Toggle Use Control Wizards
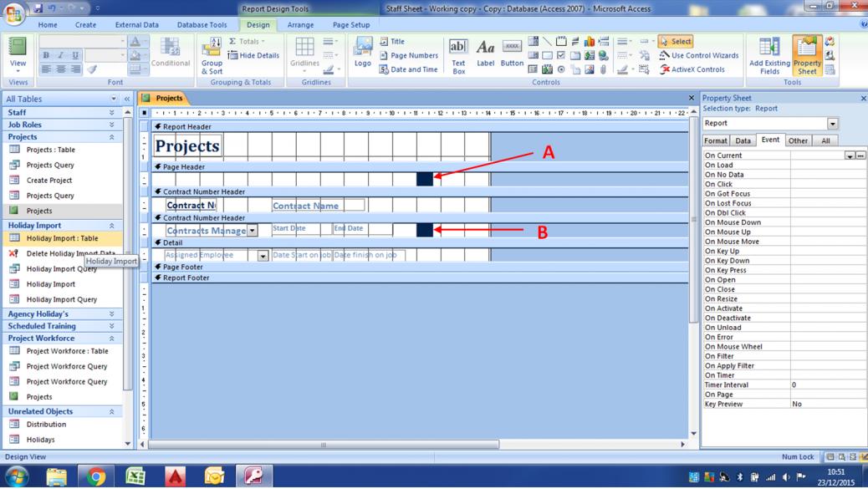 698,55
